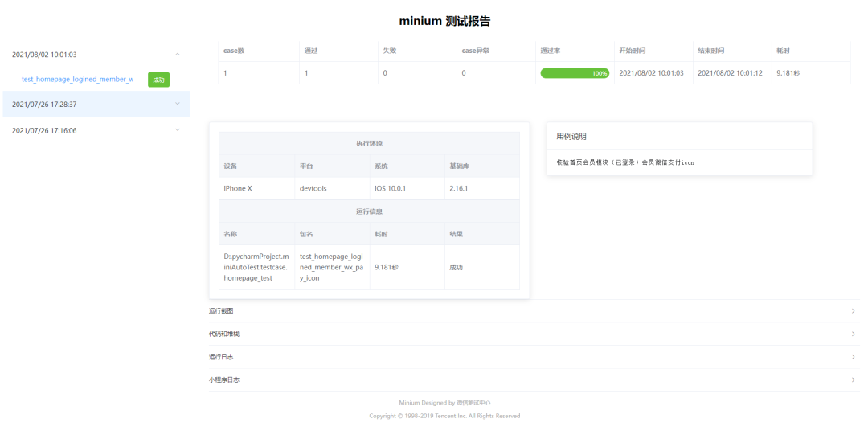The image size is (868, 423).
Task: Click the 校验首页会员模块 description text
Action: (x=625, y=162)
